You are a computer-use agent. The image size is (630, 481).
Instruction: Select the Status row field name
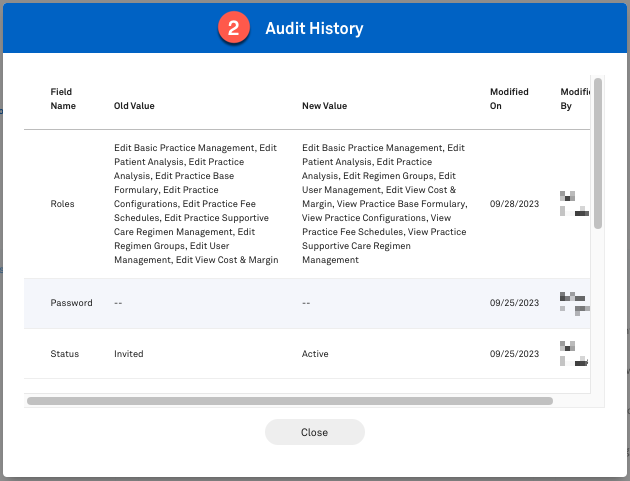point(64,353)
